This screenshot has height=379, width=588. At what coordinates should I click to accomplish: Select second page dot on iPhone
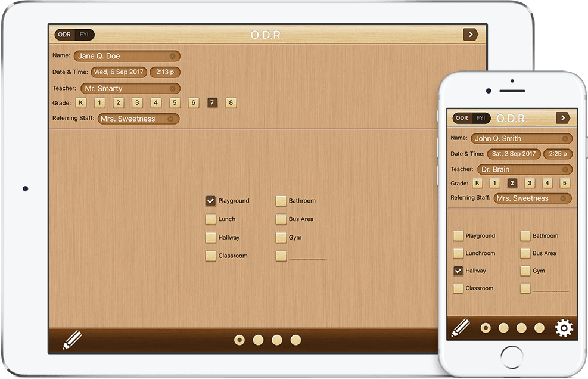coord(503,328)
